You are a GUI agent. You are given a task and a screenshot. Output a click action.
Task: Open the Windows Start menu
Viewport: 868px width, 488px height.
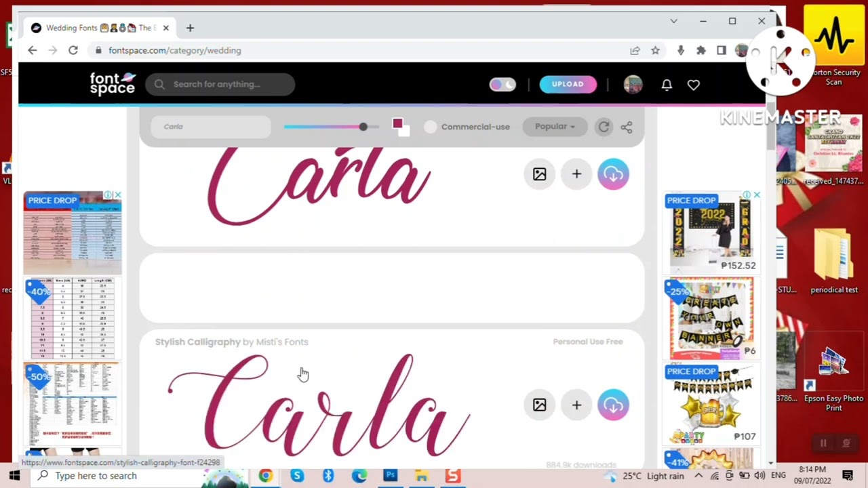(14, 476)
